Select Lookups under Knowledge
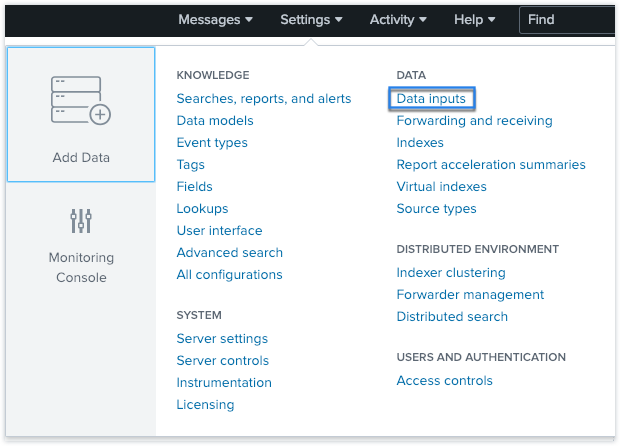This screenshot has width=620, height=446. pyautogui.click(x=202, y=209)
